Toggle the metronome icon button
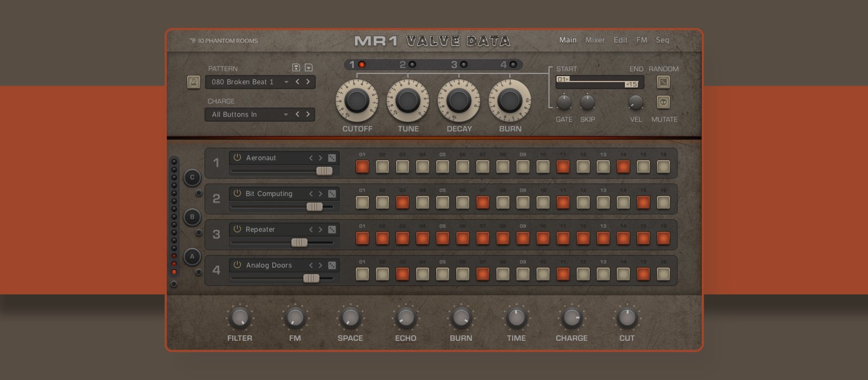The width and height of the screenshot is (868, 380). pos(194,82)
